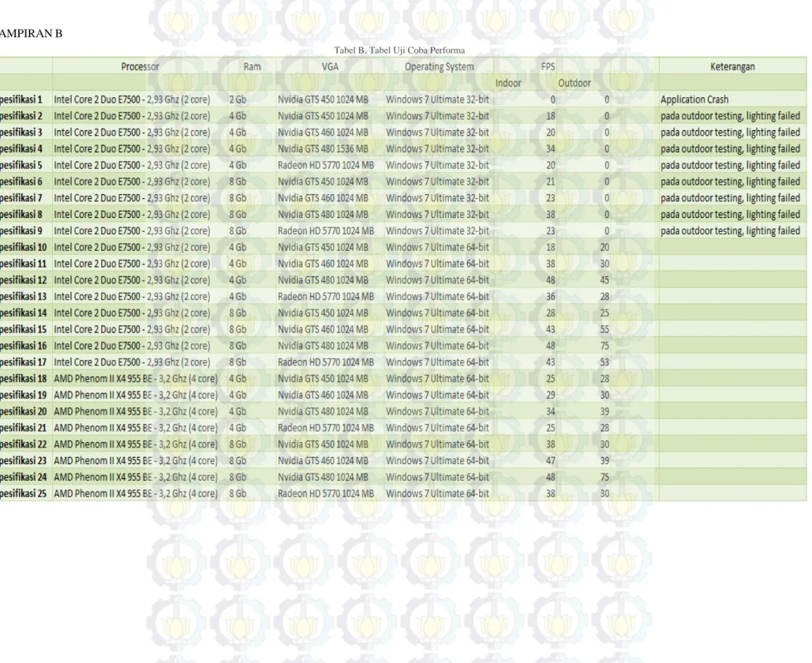Select Windows 7 Ultimate 64-bit in Spesifikasi 12
Viewport: 812px width, 663px height.
437,280
